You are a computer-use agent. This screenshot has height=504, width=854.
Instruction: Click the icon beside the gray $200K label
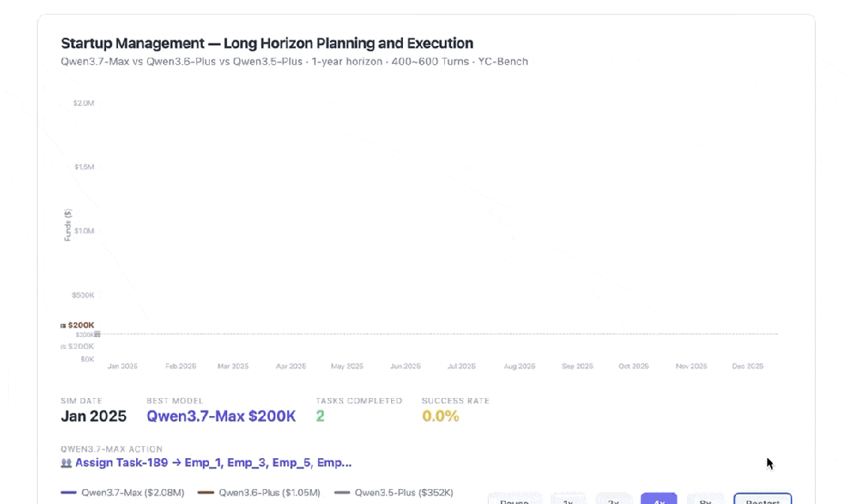(x=63, y=347)
